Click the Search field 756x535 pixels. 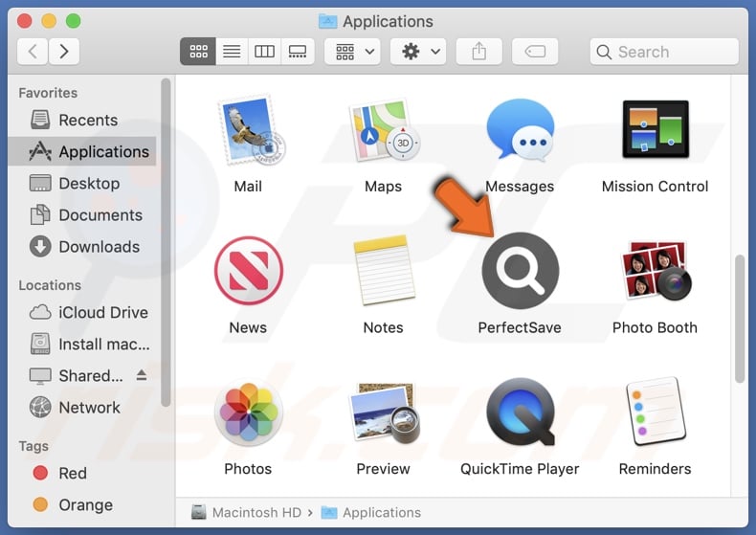coord(664,52)
